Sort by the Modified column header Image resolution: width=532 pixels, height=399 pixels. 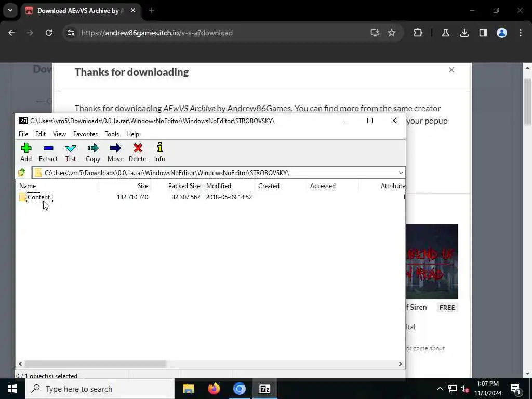coord(229,186)
